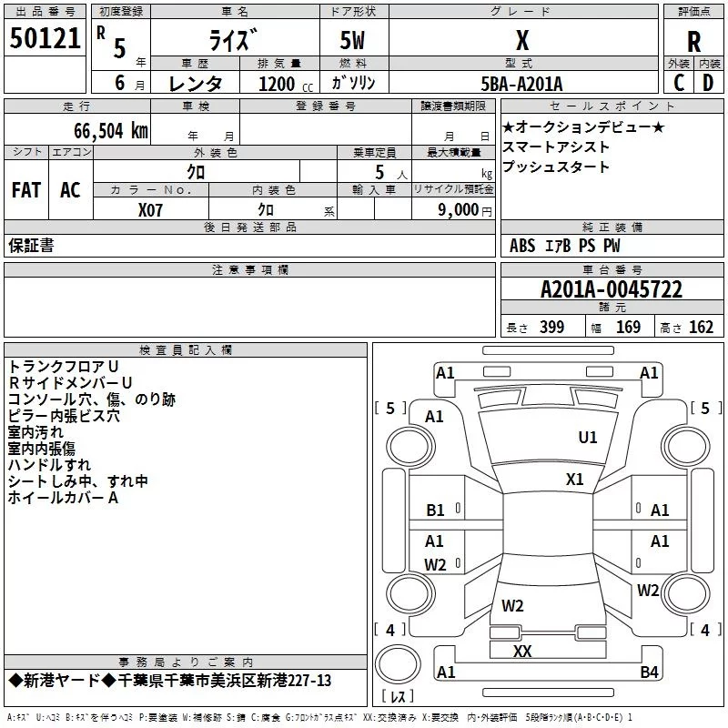This screenshot has width=728, height=728.
Task: Select the プッシュスタート sales point
Action: [556, 167]
